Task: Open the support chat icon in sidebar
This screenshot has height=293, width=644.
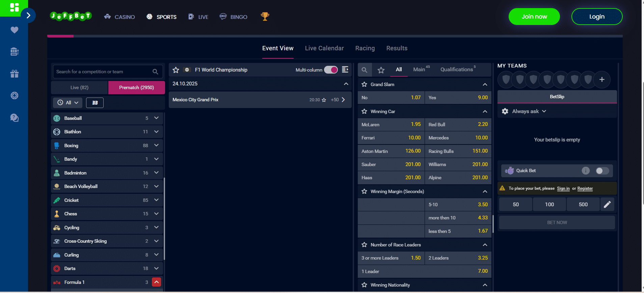Action: (14, 118)
